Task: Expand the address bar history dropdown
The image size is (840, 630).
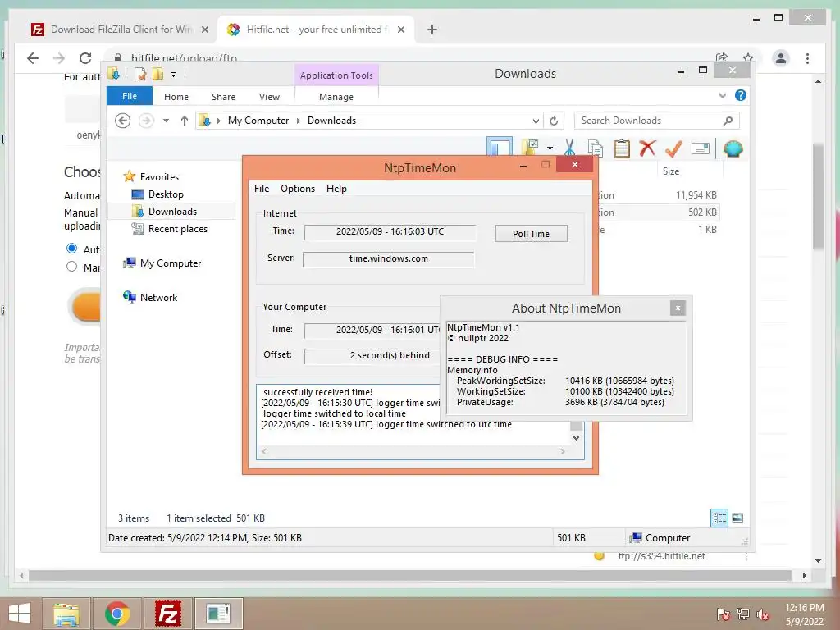Action: [536, 121]
